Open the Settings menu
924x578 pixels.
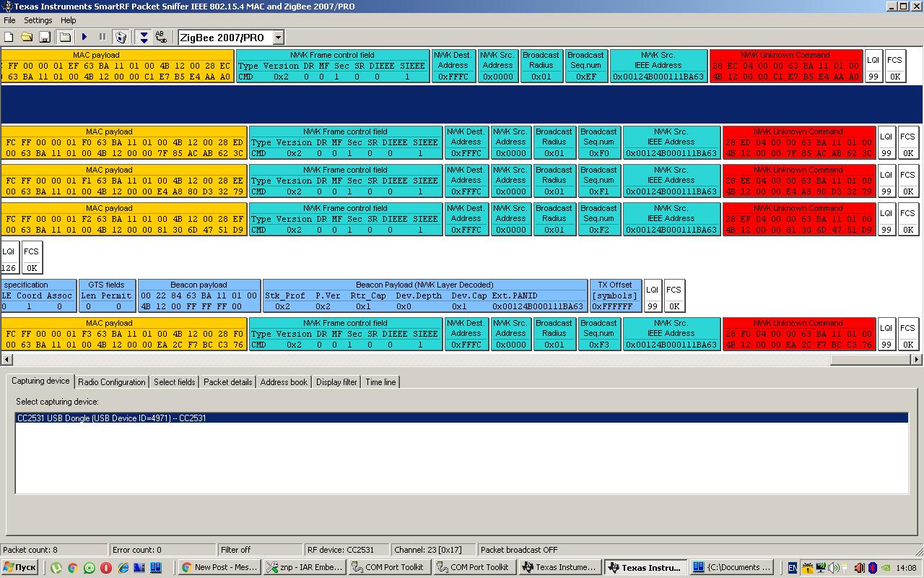(38, 20)
